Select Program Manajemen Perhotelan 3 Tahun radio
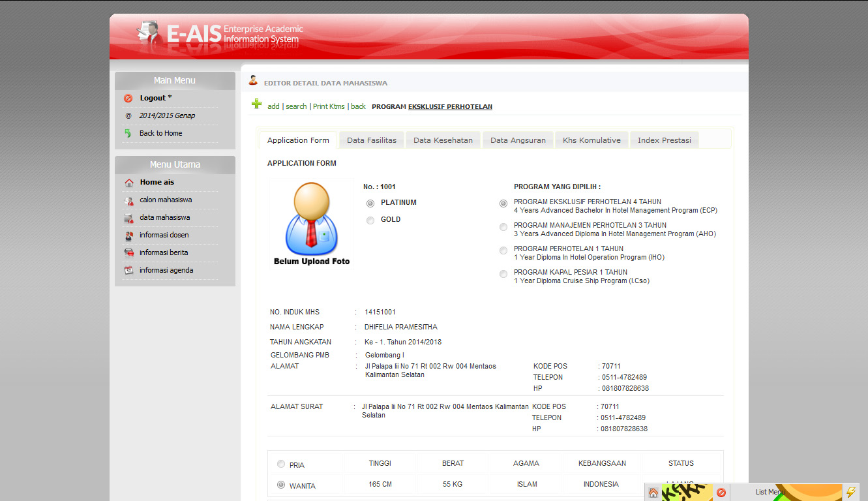The width and height of the screenshot is (868, 501). click(x=503, y=227)
